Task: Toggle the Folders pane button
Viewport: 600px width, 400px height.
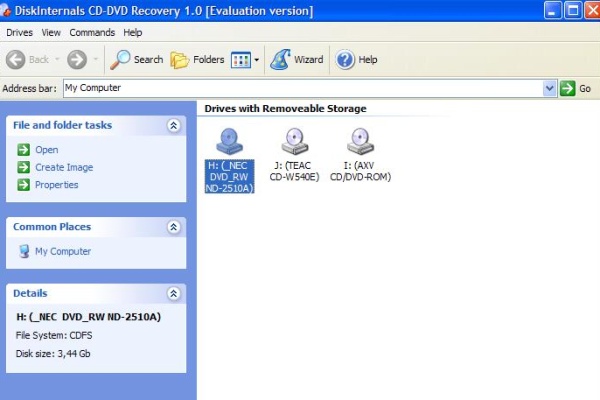Action: point(197,60)
